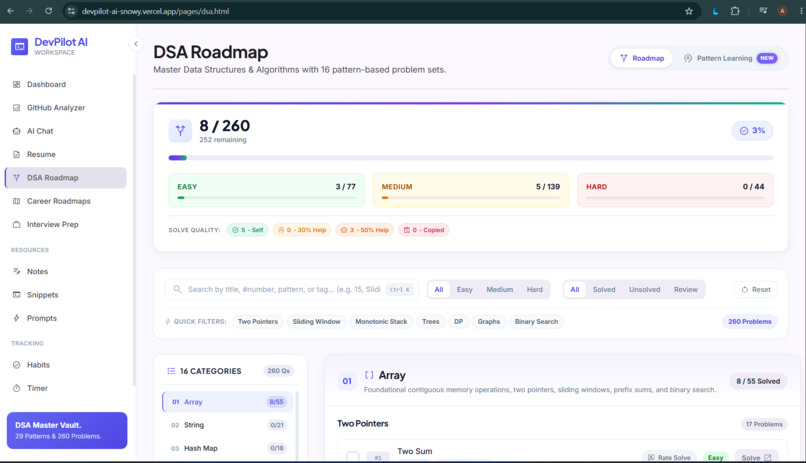Open GitHub Analyzer in the sidebar
Screen dimensions: 806x463
66,107
